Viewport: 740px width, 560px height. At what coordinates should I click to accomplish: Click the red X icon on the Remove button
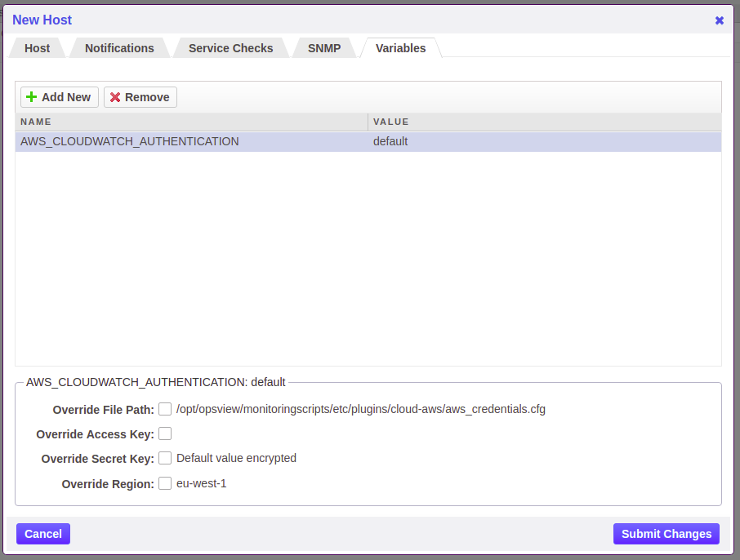[x=114, y=96]
